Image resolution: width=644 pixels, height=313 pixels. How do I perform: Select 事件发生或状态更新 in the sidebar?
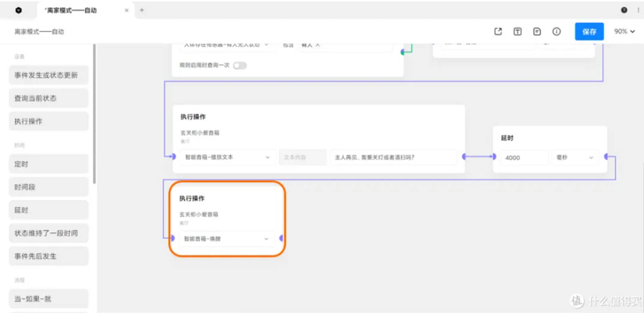(48, 75)
